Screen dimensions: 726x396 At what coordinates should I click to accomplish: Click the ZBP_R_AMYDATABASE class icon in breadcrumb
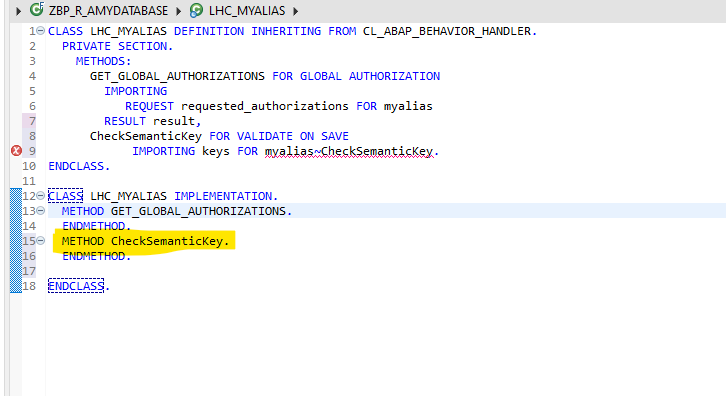coord(37,9)
